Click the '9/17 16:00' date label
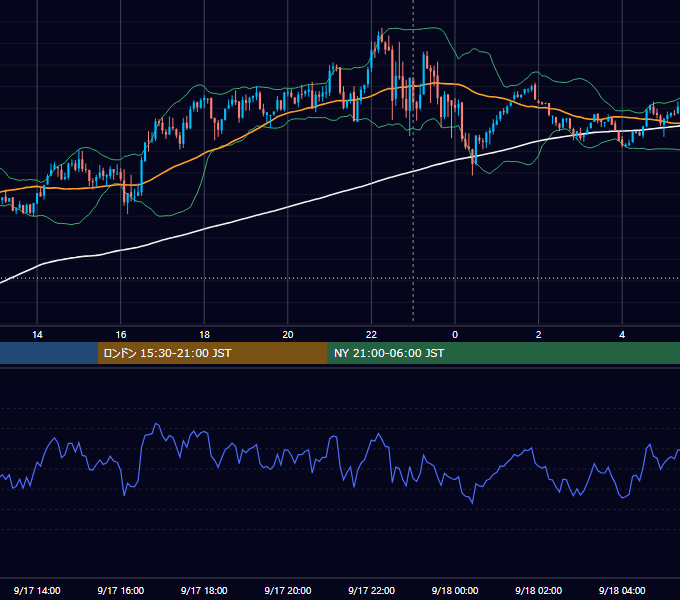680x600 pixels. point(121,590)
